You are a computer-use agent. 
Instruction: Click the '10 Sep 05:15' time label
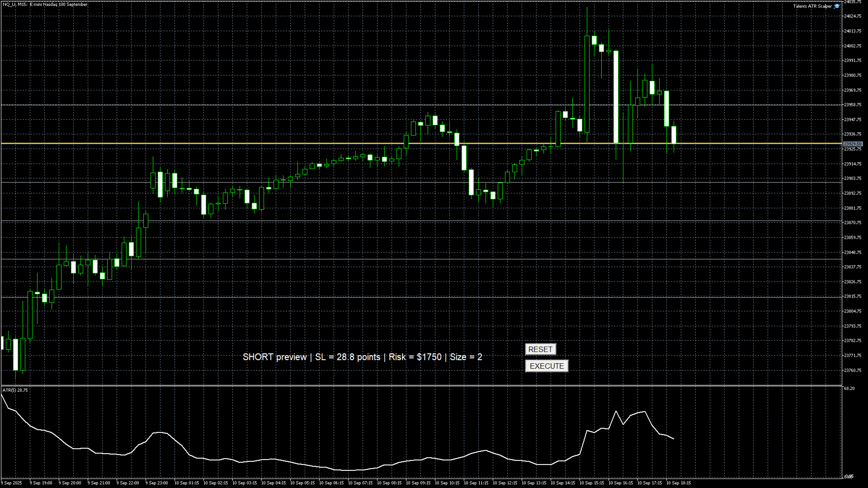pos(302,483)
